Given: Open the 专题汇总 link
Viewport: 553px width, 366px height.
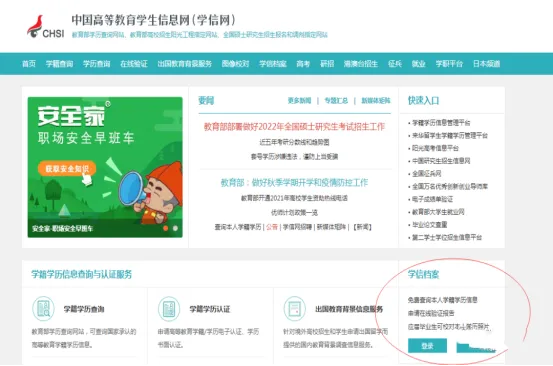Looking at the screenshot, I should click(336, 101).
